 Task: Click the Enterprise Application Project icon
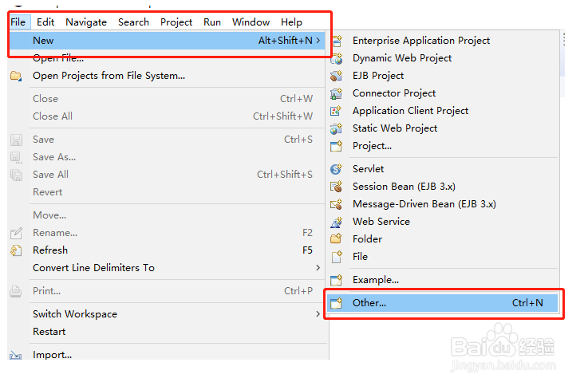pyautogui.click(x=337, y=41)
